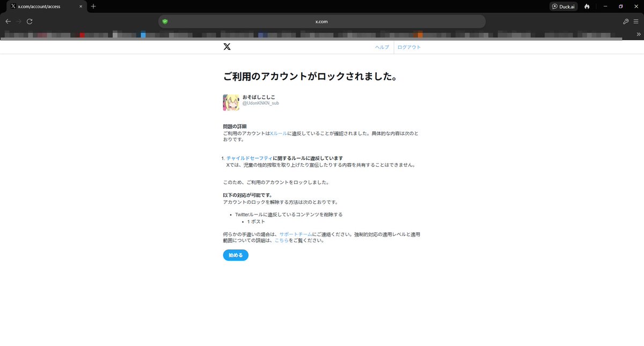The height and width of the screenshot is (346, 644).
Task: Open the ヘルプ link
Action: (x=382, y=47)
